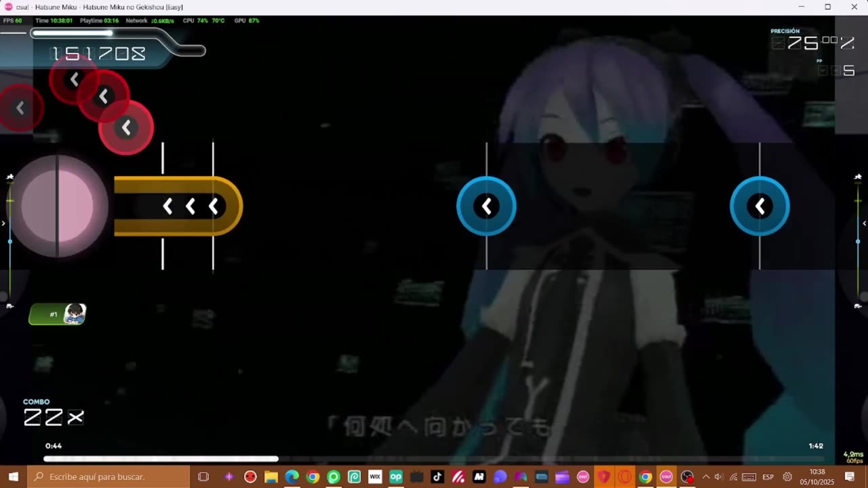Click the FPS 60 overlay indicator
868x488 pixels.
pyautogui.click(x=12, y=21)
